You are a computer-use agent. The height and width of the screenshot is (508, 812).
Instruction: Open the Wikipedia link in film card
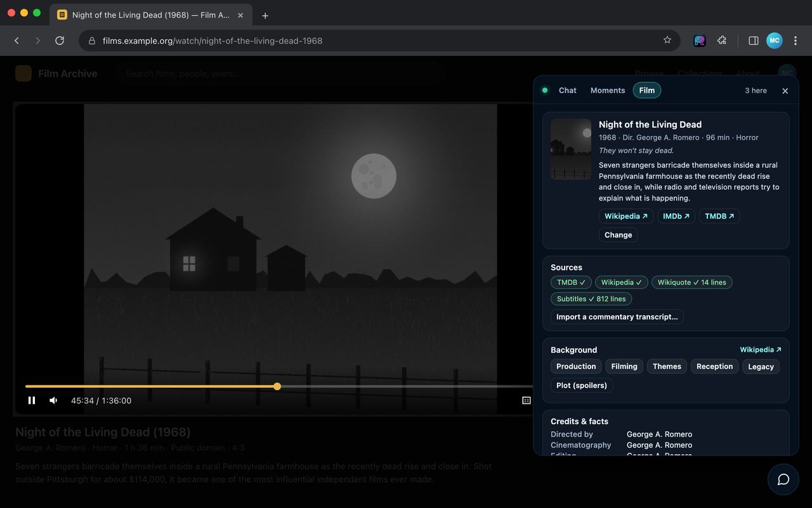pos(626,216)
